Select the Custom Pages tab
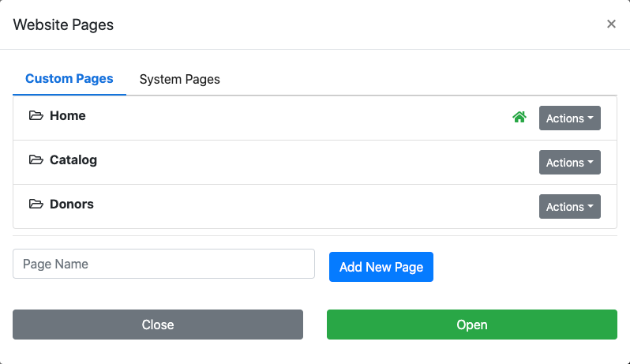This screenshot has height=364, width=630. pyautogui.click(x=69, y=79)
